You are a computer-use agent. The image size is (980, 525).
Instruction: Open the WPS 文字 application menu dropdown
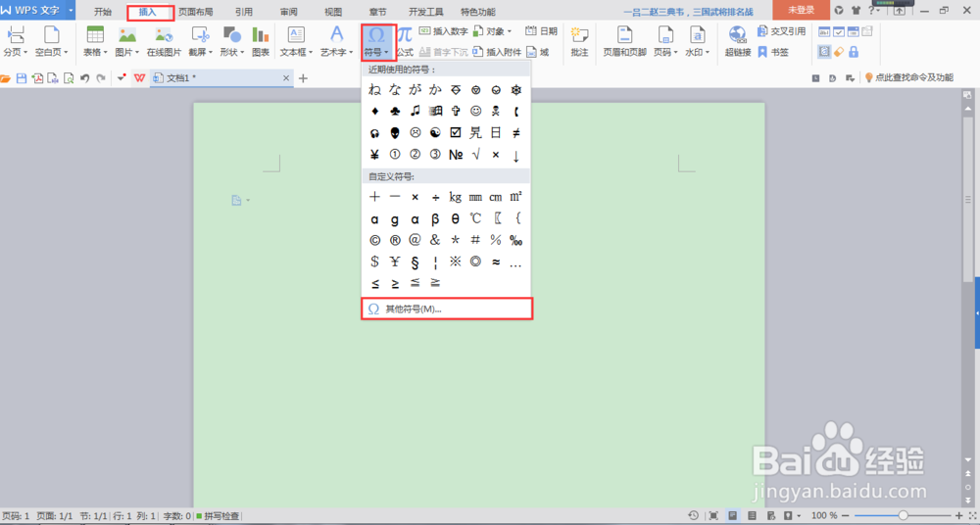[70, 10]
